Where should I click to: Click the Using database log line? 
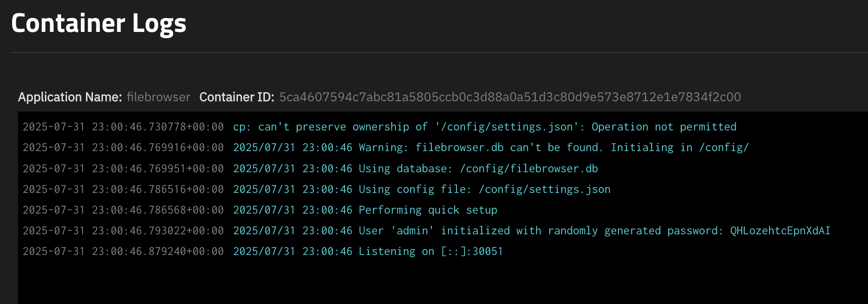[x=415, y=169]
